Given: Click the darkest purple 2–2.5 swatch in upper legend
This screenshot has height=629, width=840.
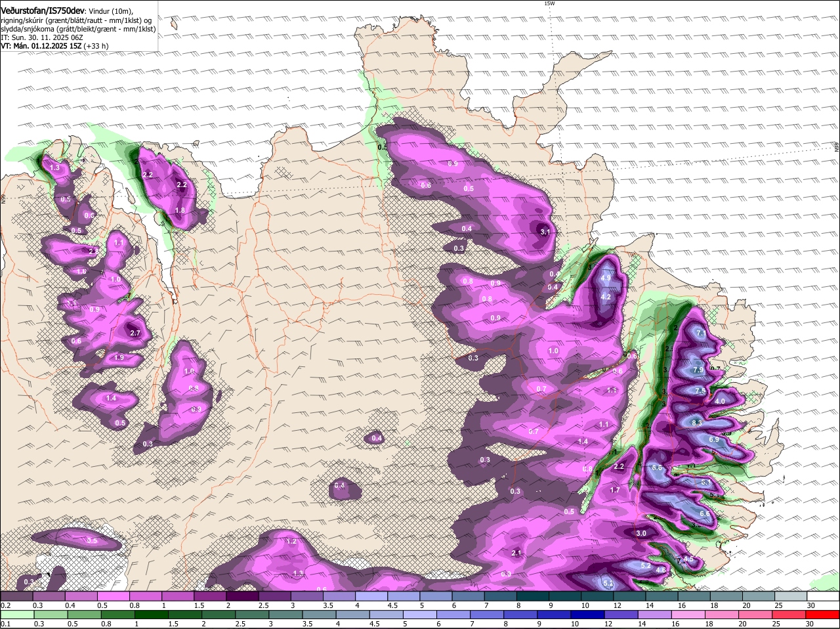Looking at the screenshot, I should pyautogui.click(x=243, y=596).
